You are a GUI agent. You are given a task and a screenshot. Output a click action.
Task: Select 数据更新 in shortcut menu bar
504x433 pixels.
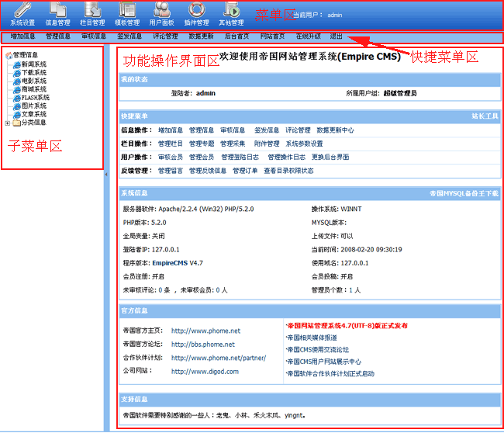click(x=202, y=36)
